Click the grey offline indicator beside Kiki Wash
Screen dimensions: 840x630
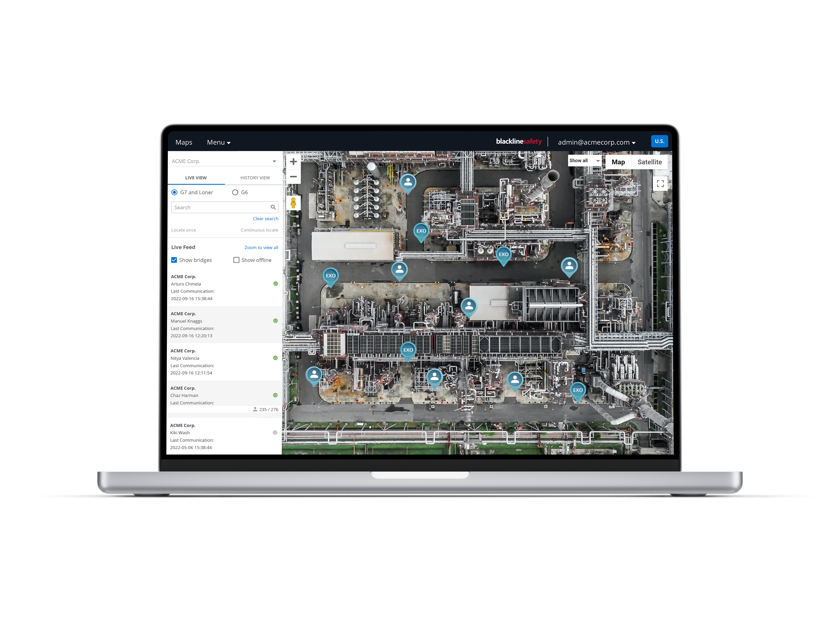[x=275, y=433]
